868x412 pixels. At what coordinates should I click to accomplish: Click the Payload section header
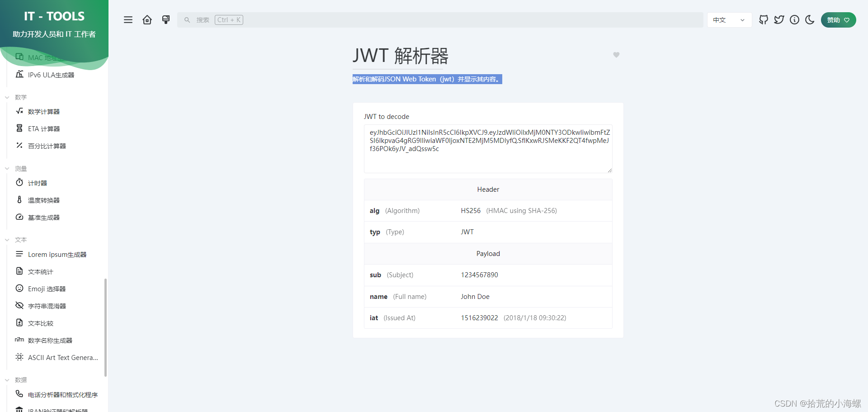click(x=488, y=254)
